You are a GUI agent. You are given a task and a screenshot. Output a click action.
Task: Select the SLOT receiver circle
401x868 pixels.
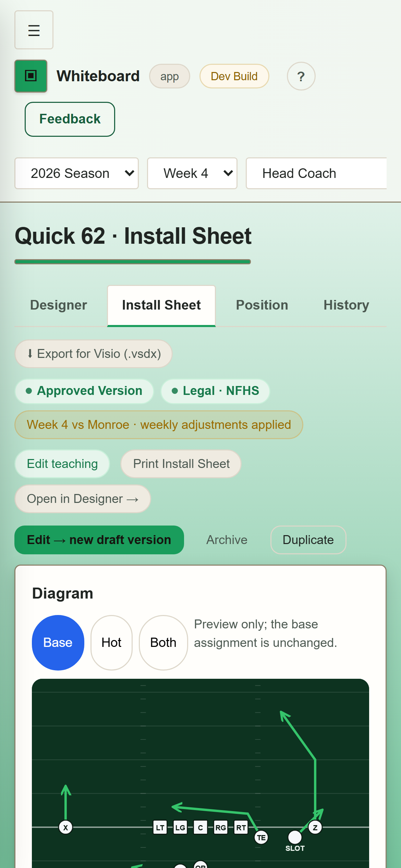(295, 837)
